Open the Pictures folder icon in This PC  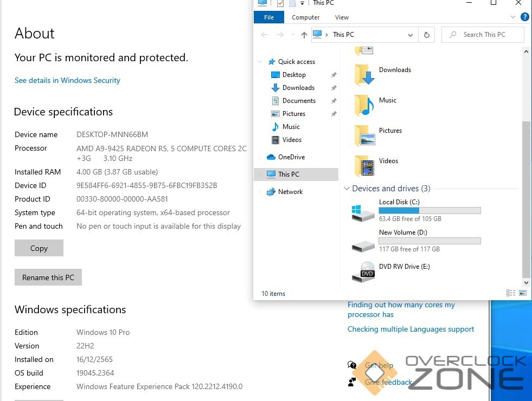364,135
